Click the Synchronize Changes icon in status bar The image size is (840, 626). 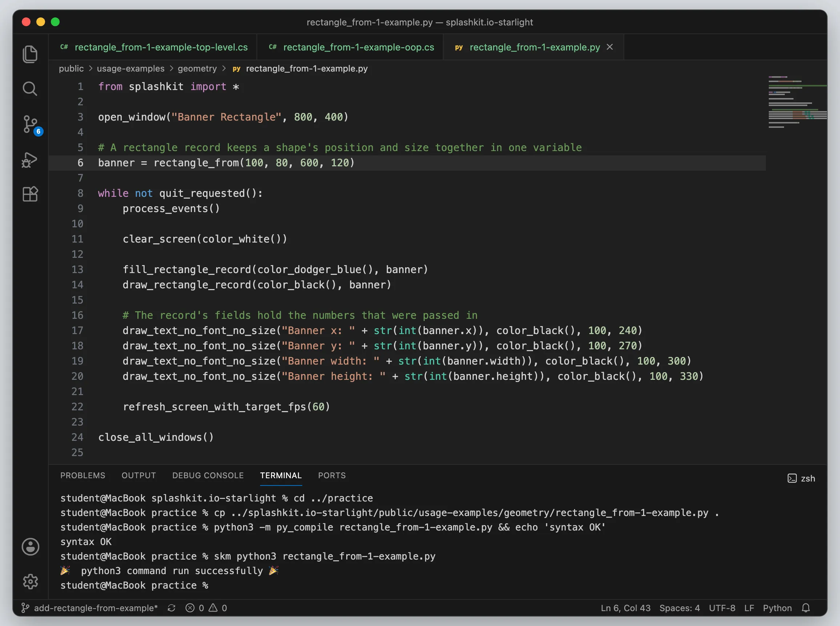pyautogui.click(x=171, y=608)
